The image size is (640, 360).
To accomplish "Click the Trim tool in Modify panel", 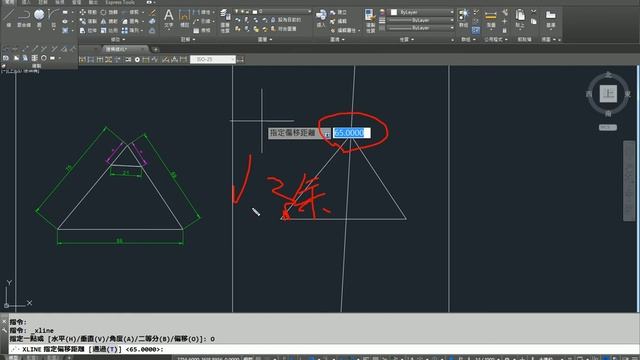I will [x=131, y=12].
